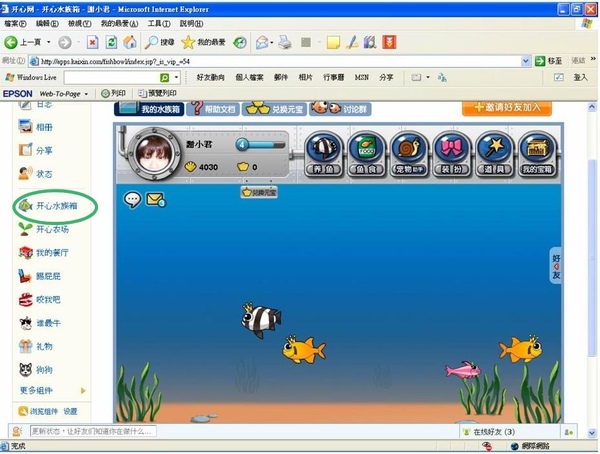The image size is (600, 454).
Task: Click IE Print toolbar icon
Action: pyautogui.click(x=285, y=42)
